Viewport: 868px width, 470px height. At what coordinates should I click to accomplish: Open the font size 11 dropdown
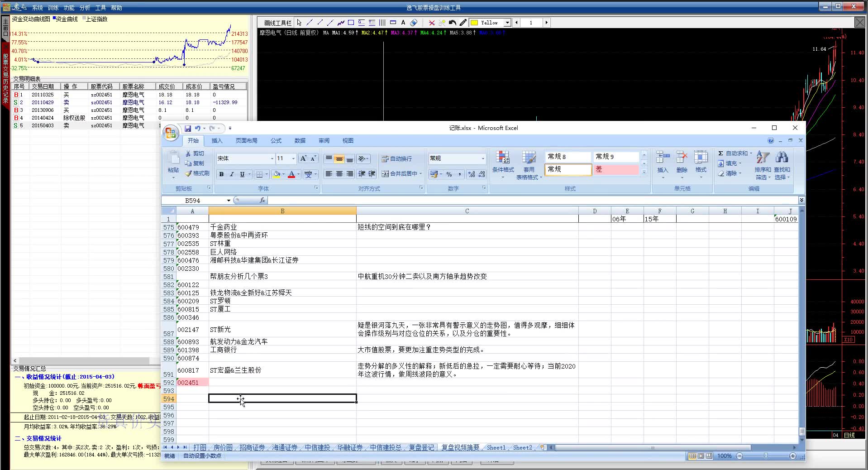point(293,158)
